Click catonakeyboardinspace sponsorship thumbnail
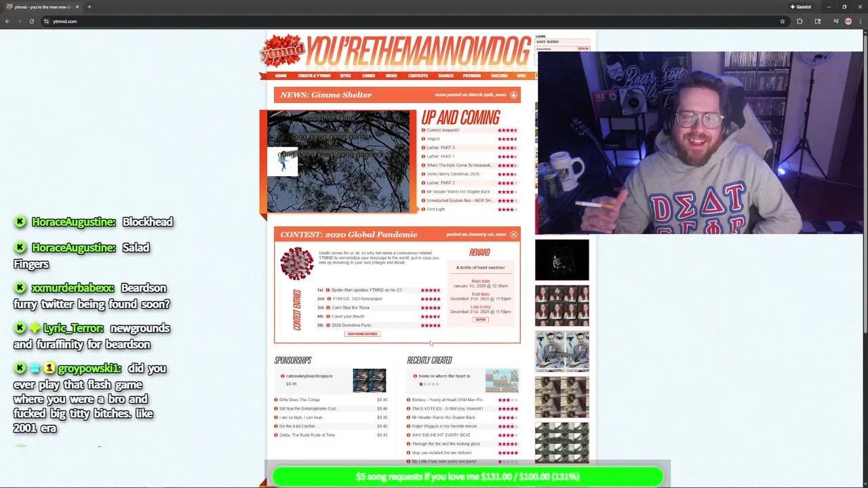The width and height of the screenshot is (868, 488). point(370,381)
